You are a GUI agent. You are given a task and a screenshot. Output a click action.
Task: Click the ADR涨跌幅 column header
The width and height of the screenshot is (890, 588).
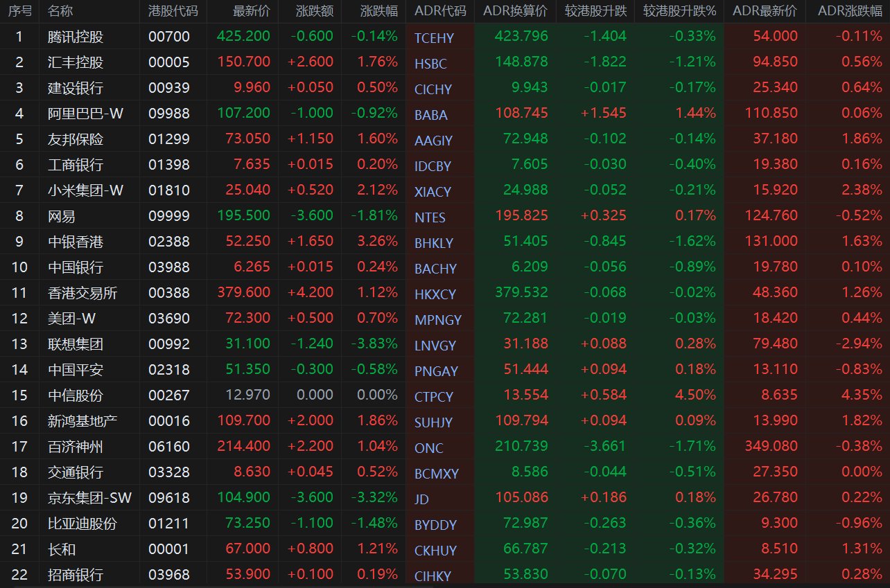click(x=850, y=11)
